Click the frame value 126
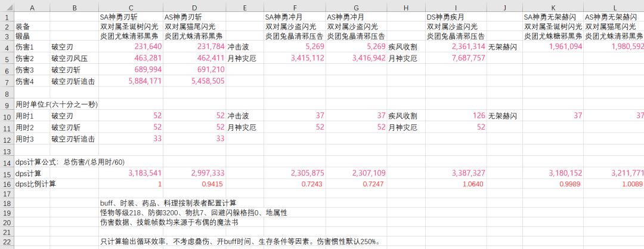Viewport: 644px width, 249px height. point(479,116)
